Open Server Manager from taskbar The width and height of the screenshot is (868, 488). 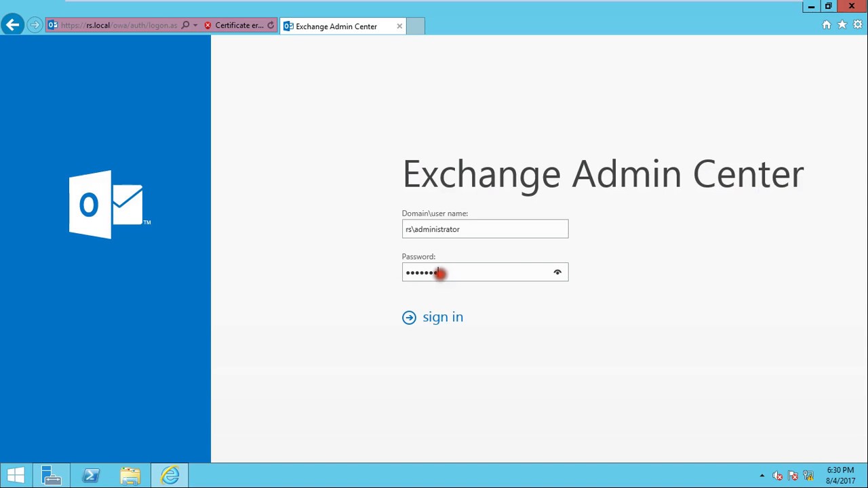(x=52, y=476)
